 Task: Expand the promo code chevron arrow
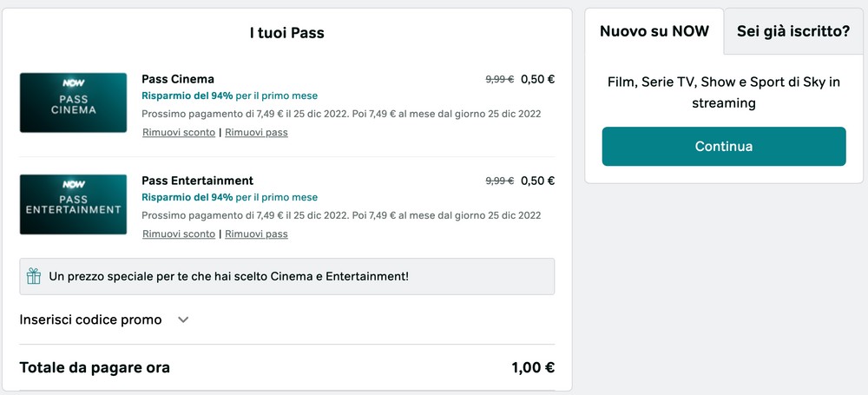tap(183, 319)
